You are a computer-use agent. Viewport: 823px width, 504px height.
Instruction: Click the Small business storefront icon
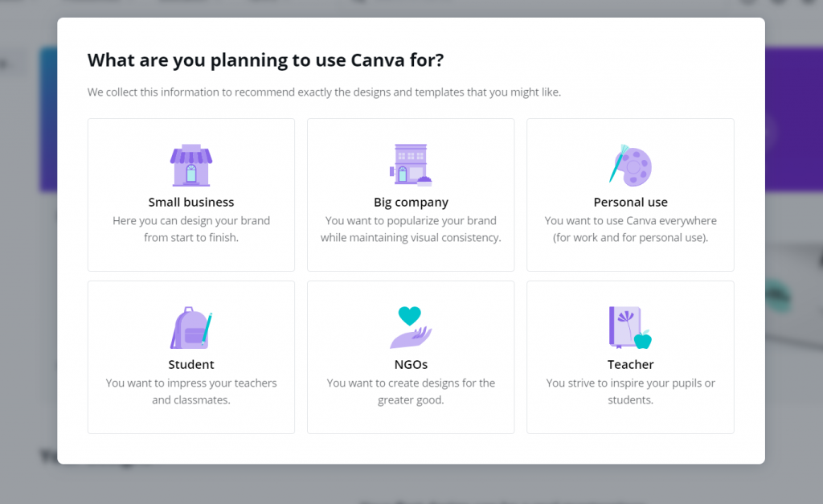click(191, 166)
